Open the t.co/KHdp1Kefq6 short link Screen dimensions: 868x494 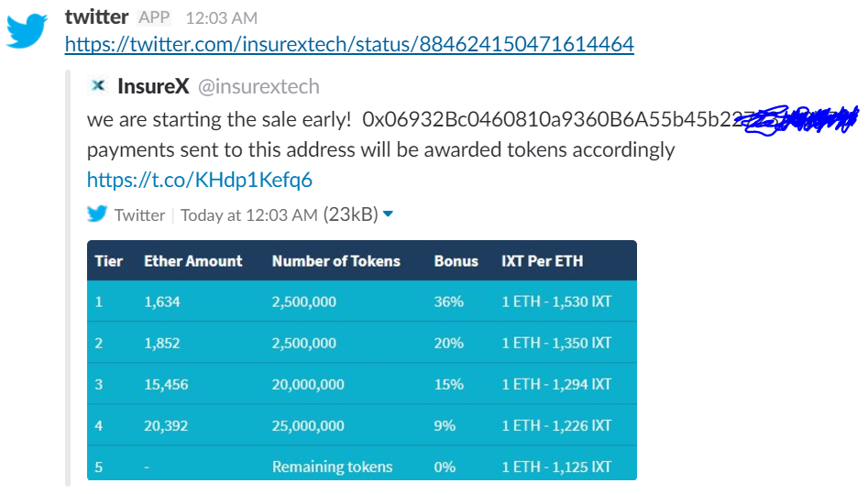click(199, 180)
